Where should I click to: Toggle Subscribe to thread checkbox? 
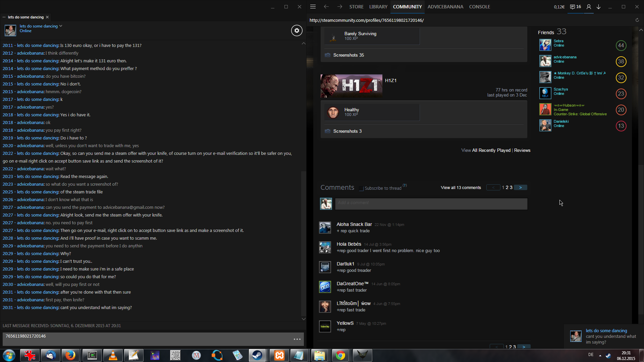(361, 188)
